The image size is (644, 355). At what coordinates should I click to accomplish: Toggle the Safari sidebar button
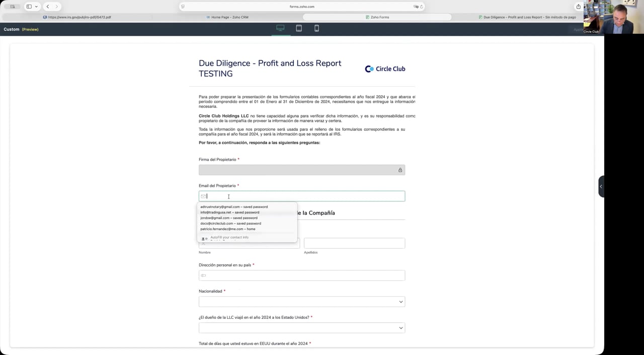[x=29, y=7]
